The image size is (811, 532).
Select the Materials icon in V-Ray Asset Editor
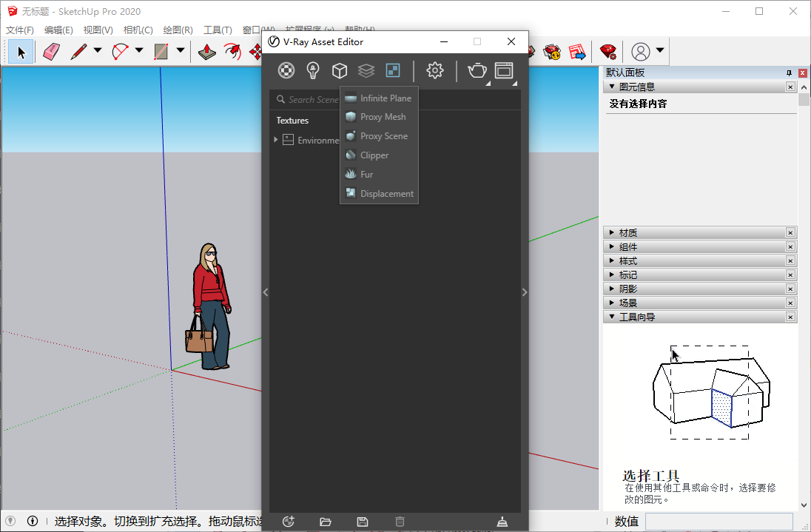[286, 70]
